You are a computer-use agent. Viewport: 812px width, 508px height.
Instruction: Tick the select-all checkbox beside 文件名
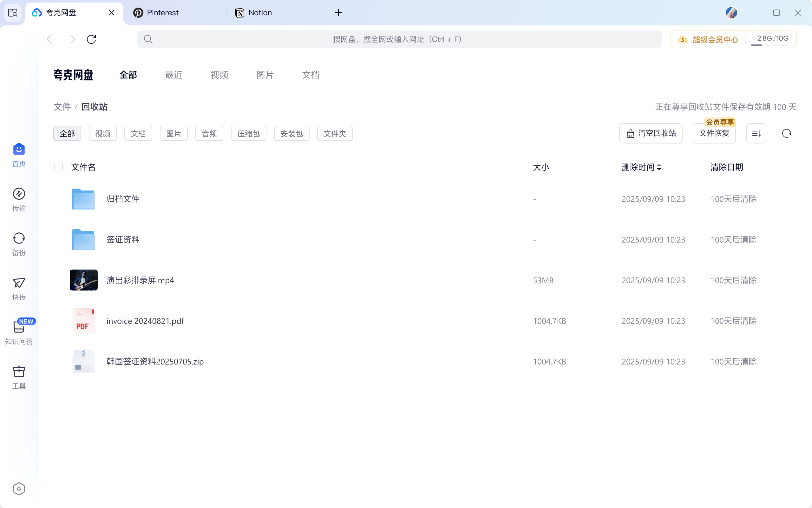tap(58, 167)
